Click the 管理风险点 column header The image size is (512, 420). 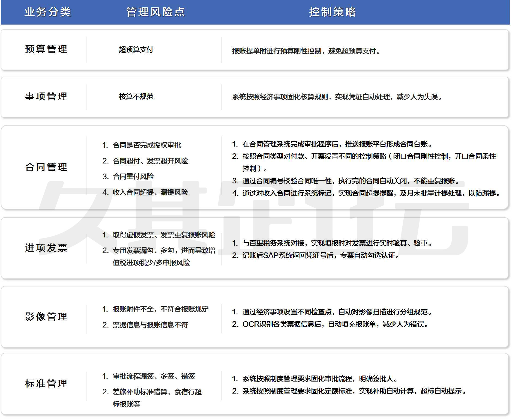click(x=155, y=12)
